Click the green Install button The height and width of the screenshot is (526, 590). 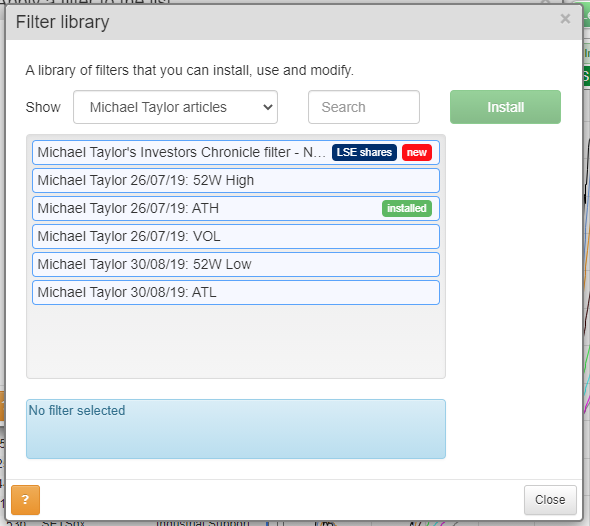[505, 107]
